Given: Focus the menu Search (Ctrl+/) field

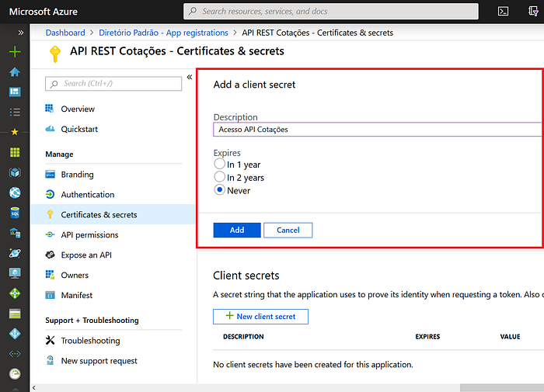Looking at the screenshot, I should [113, 84].
